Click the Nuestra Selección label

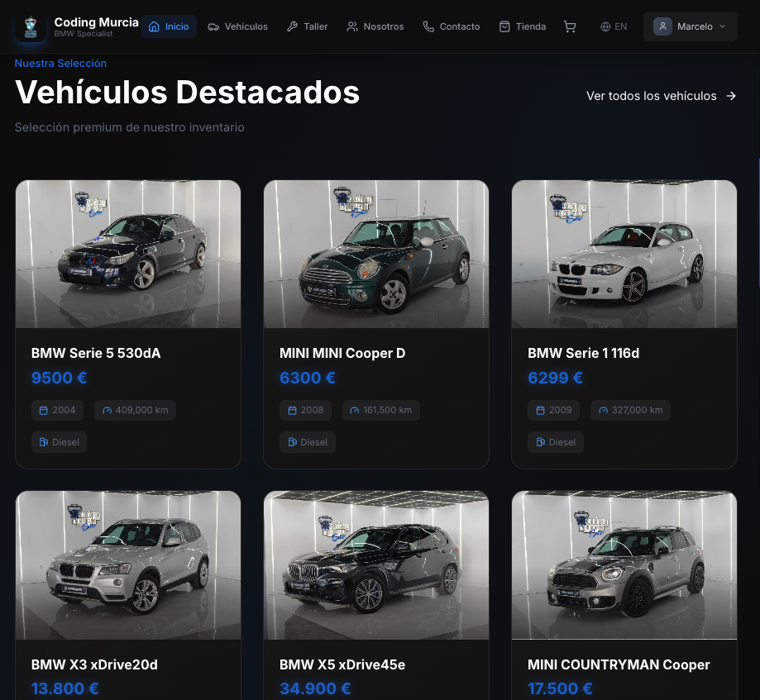[x=60, y=64]
